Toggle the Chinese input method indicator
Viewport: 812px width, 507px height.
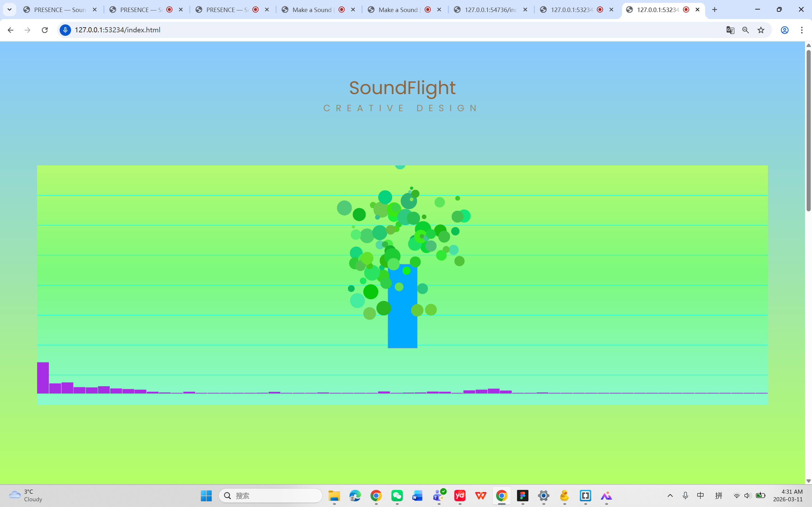coord(701,496)
